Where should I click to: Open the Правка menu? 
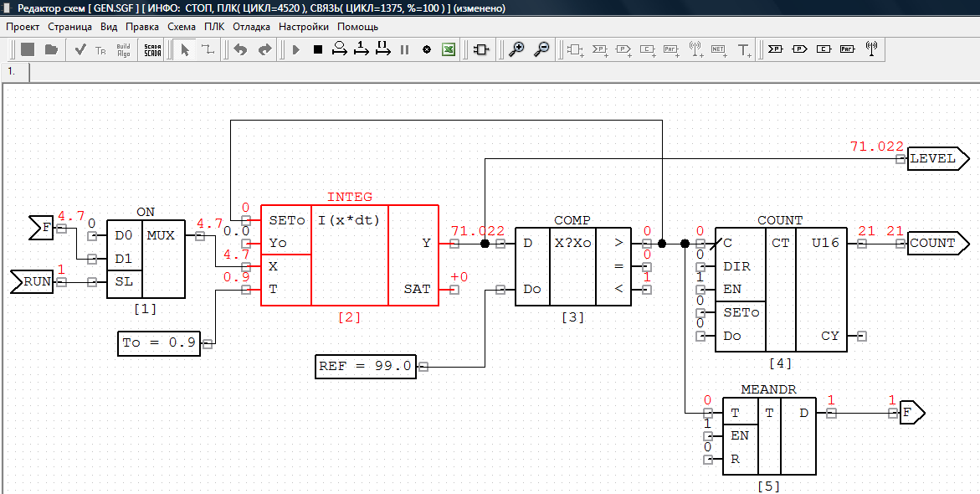click(x=142, y=27)
